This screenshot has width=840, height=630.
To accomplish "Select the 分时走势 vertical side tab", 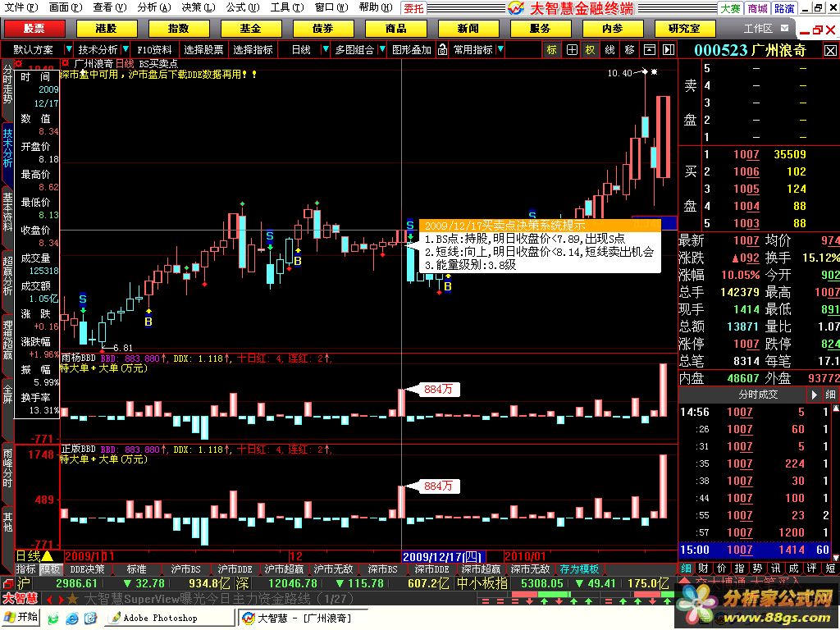I will point(7,85).
